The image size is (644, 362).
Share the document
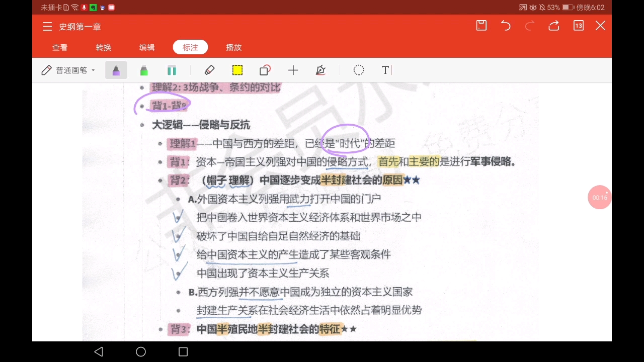pyautogui.click(x=554, y=26)
